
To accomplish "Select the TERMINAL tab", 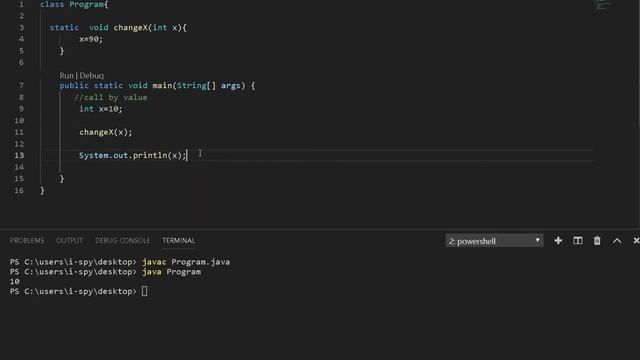I will click(178, 240).
